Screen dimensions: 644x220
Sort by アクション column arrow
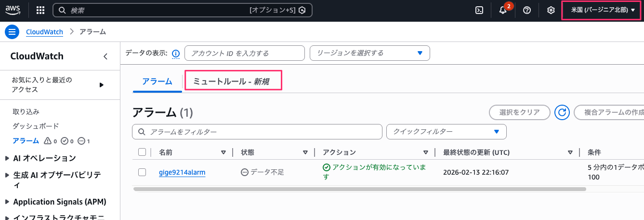(425, 152)
